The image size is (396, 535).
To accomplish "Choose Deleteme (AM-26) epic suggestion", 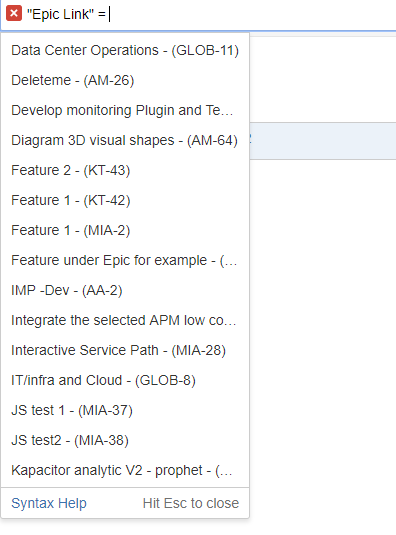I will coord(125,81).
